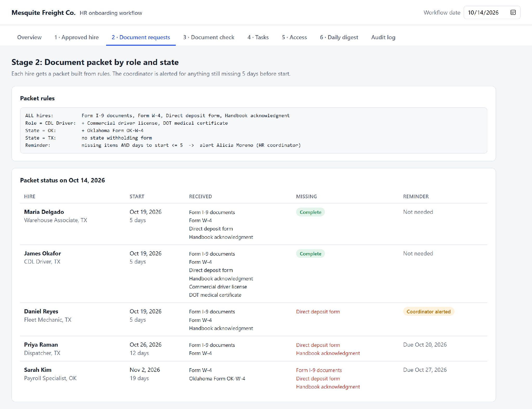Click the MISSING column header
Screen dimensions: 532x409
(x=306, y=196)
